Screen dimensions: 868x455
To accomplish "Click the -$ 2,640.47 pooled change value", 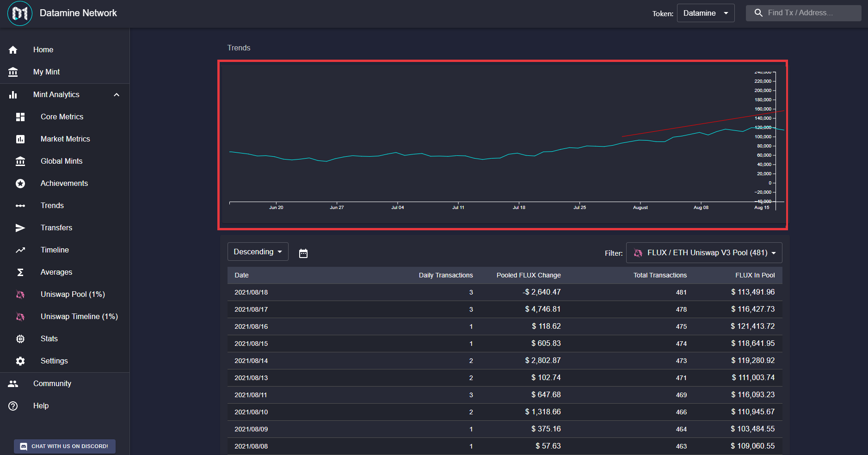I will 542,292.
